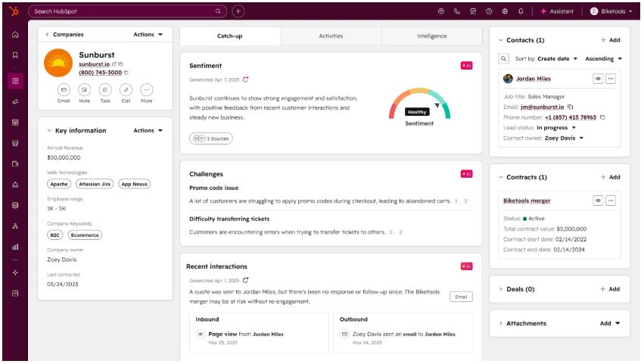Open the bookmarks icon in left sidebar
Viewport: 644px width, 364px height.
click(x=15, y=55)
